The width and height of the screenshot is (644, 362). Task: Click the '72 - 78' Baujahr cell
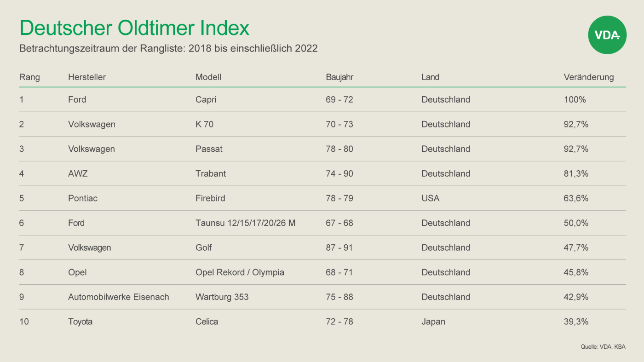coord(339,322)
